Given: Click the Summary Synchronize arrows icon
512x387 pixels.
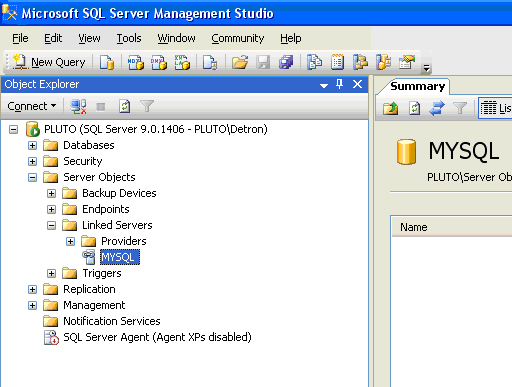Looking at the screenshot, I should [x=437, y=108].
